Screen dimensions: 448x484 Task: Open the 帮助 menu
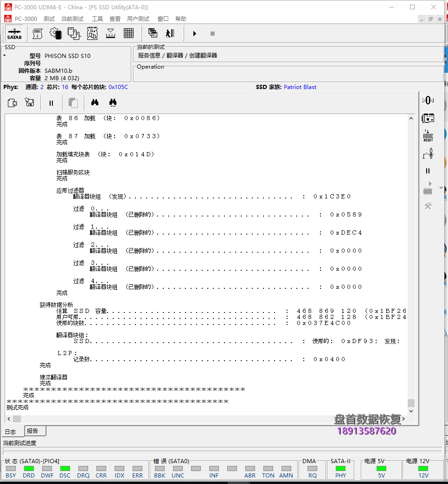tap(180, 19)
